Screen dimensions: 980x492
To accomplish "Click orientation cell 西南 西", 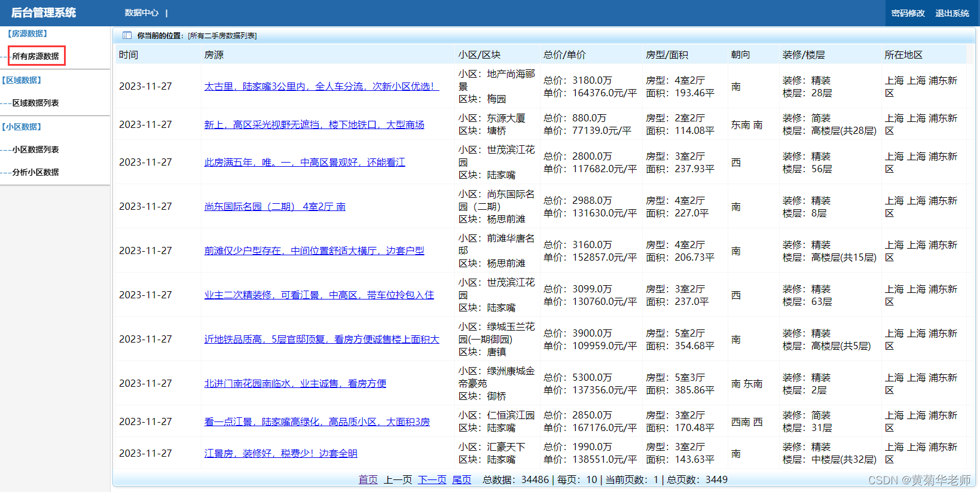I will pyautogui.click(x=747, y=421).
